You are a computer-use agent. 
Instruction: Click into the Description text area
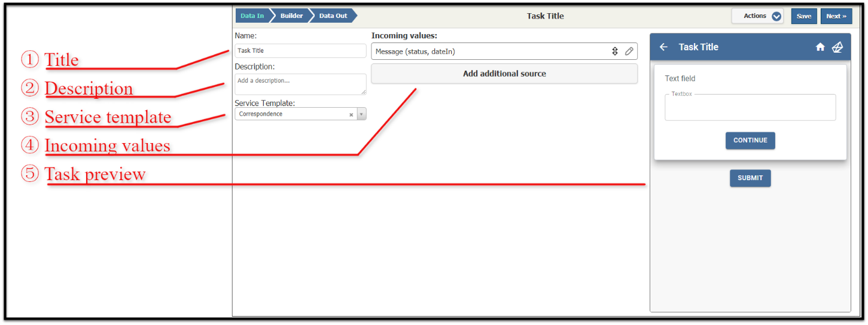pyautogui.click(x=300, y=84)
